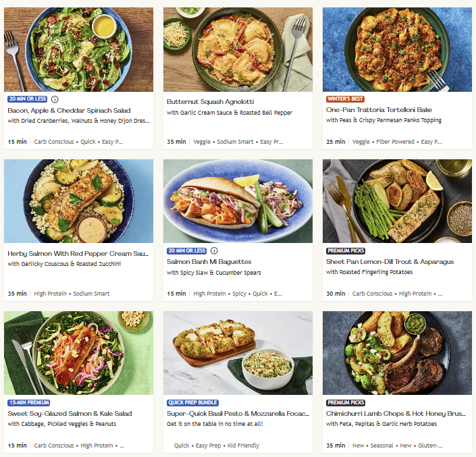Screen dimensions: 476x457
Task: Open Butternut Squash Agnolotti photo
Action: pyautogui.click(x=238, y=49)
